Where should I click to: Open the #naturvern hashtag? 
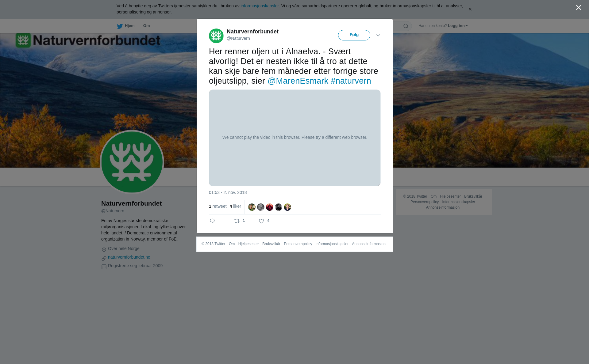pyautogui.click(x=351, y=81)
